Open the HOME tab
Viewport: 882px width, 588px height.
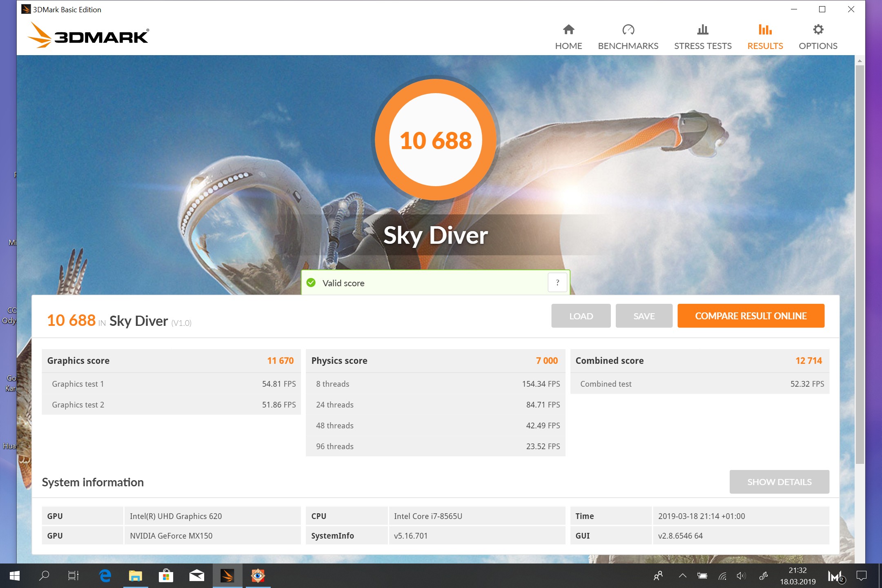coord(568,37)
